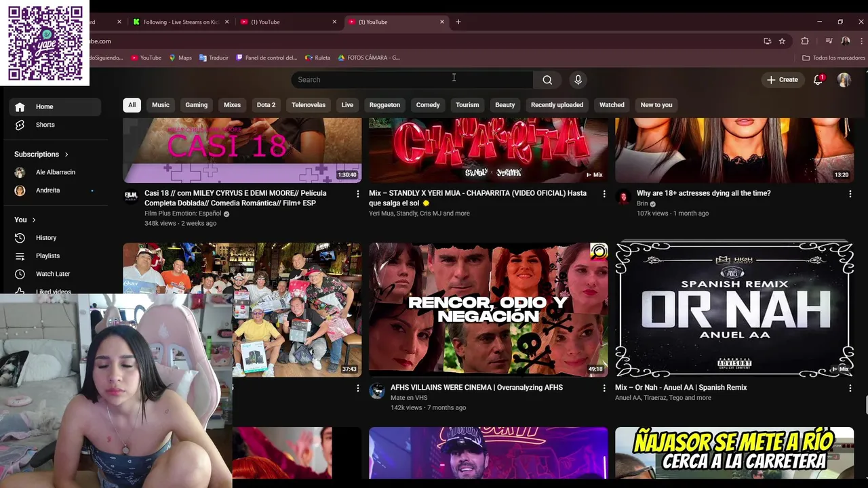Select the Dota 2 filter chip
This screenshot has height=488, width=868.
(267, 105)
